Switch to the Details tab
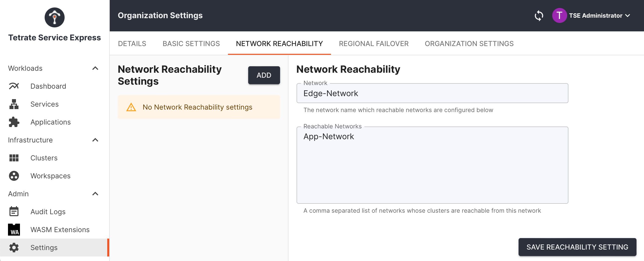The image size is (644, 261). [x=132, y=44]
